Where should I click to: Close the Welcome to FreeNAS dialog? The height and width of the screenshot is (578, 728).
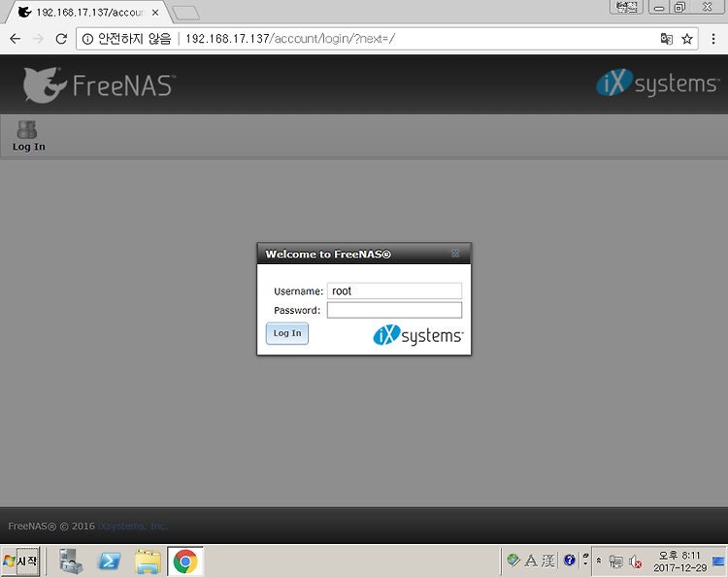click(x=455, y=254)
